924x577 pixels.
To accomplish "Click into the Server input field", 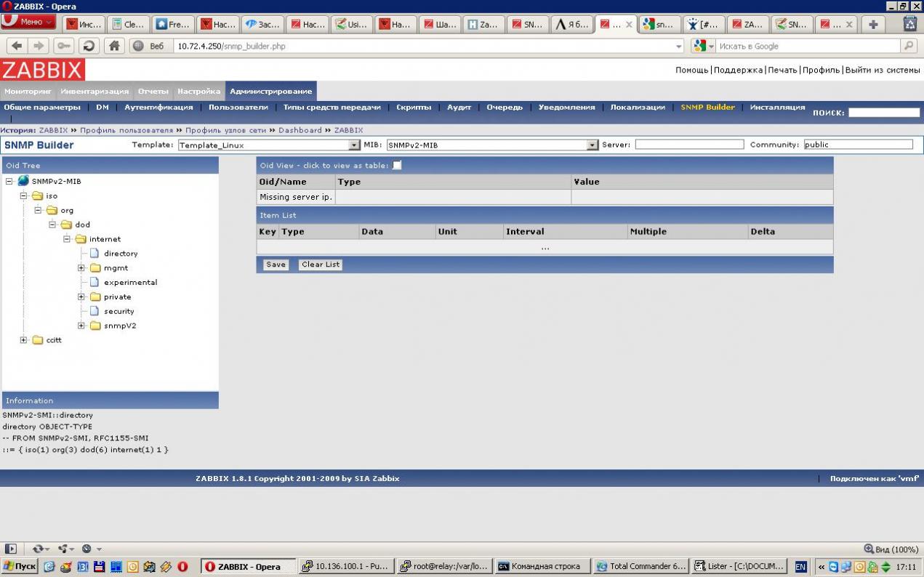I will 689,145.
